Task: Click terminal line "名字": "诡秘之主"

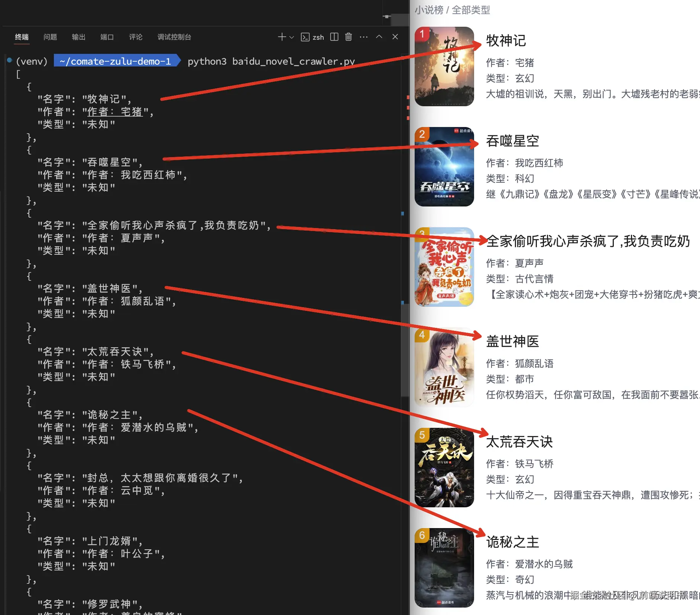Action: tap(90, 415)
